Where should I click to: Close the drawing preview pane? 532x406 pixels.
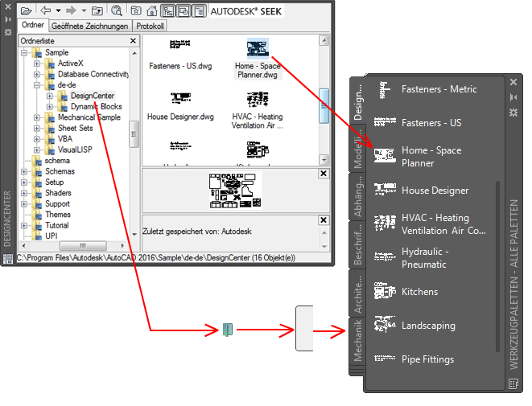(324, 174)
